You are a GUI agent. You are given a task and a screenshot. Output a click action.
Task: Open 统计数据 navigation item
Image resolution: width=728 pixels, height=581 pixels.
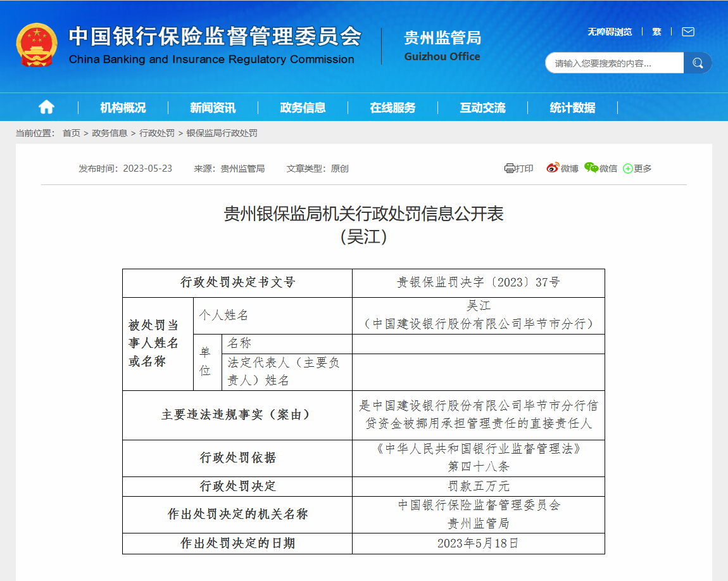572,108
